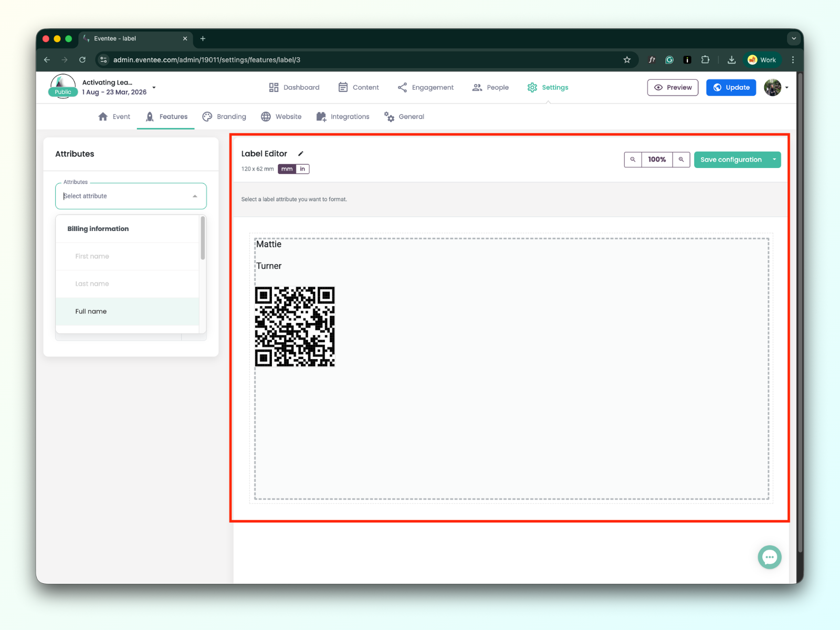This screenshot has width=840, height=630.
Task: Click the Select attribute input field
Action: click(x=126, y=196)
